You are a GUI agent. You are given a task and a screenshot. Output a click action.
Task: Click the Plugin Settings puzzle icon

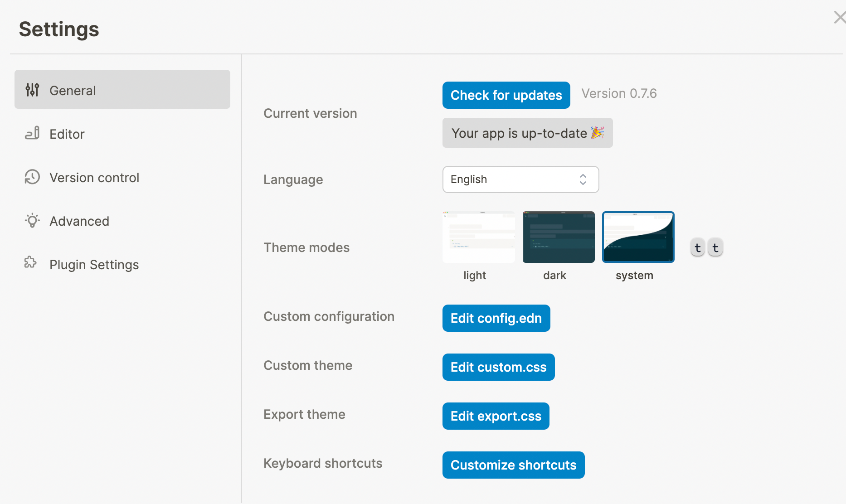click(30, 262)
